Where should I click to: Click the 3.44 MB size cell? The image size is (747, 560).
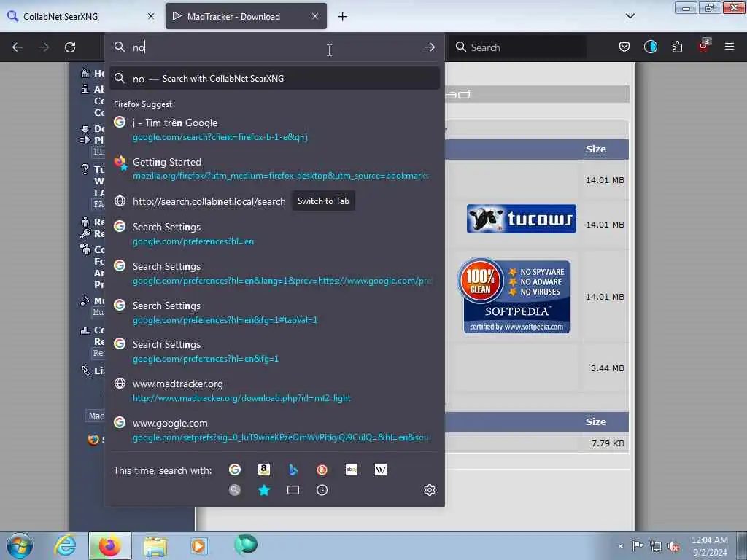click(x=607, y=368)
